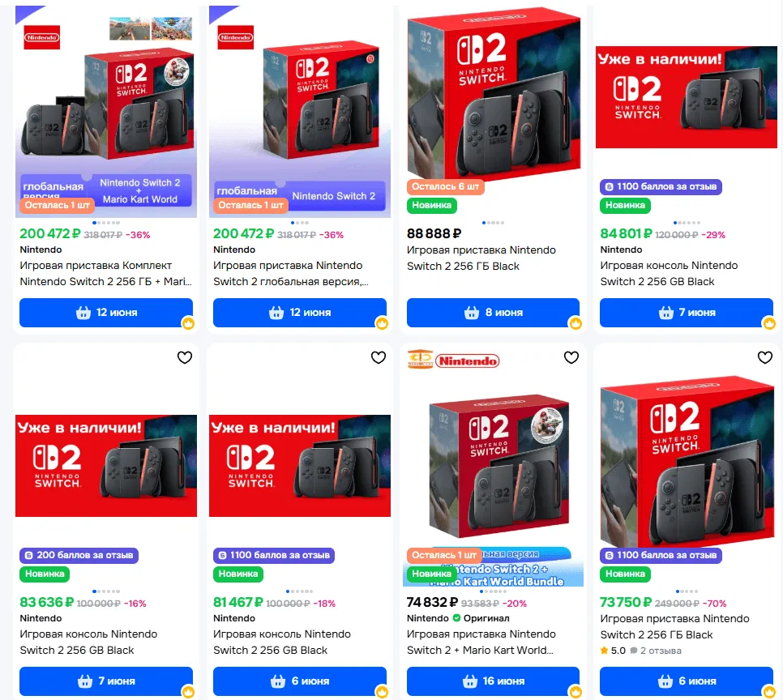This screenshot has height=700, width=783.
Task: Add 83 636 ₽ console to favorites
Action: [x=185, y=357]
